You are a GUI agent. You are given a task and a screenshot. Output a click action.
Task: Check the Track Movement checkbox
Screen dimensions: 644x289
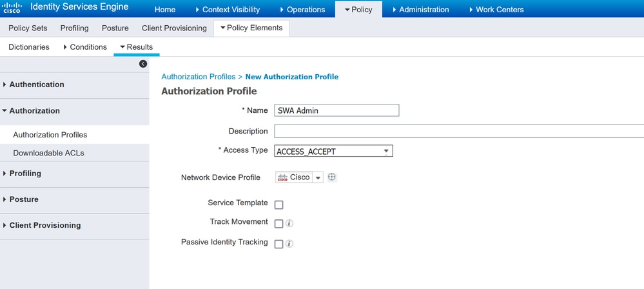(279, 224)
